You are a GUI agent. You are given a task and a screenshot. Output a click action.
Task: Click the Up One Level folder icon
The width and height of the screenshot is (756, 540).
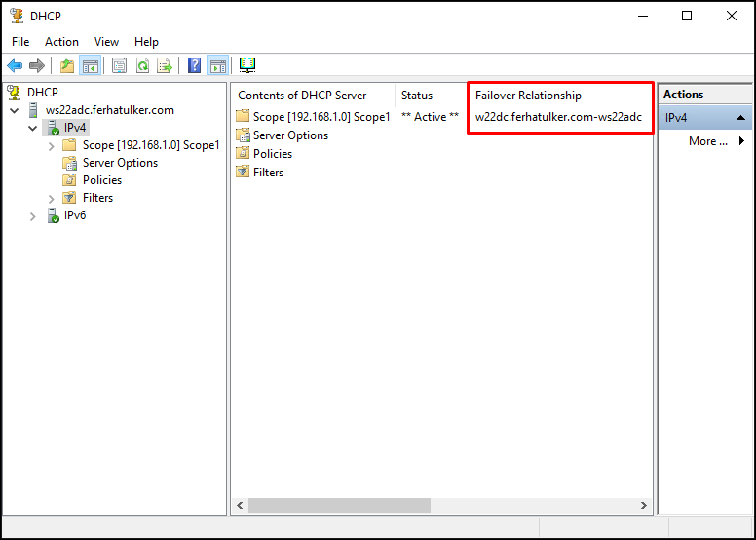[x=67, y=65]
